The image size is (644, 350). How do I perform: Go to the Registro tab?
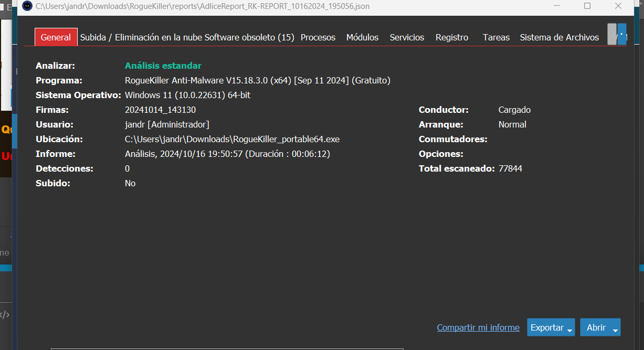pyautogui.click(x=452, y=38)
